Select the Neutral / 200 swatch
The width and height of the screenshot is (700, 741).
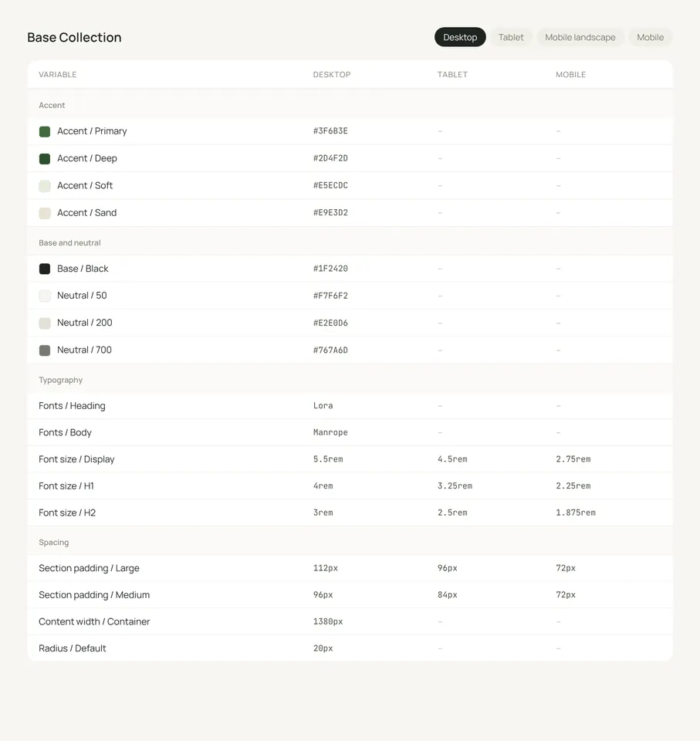(45, 323)
